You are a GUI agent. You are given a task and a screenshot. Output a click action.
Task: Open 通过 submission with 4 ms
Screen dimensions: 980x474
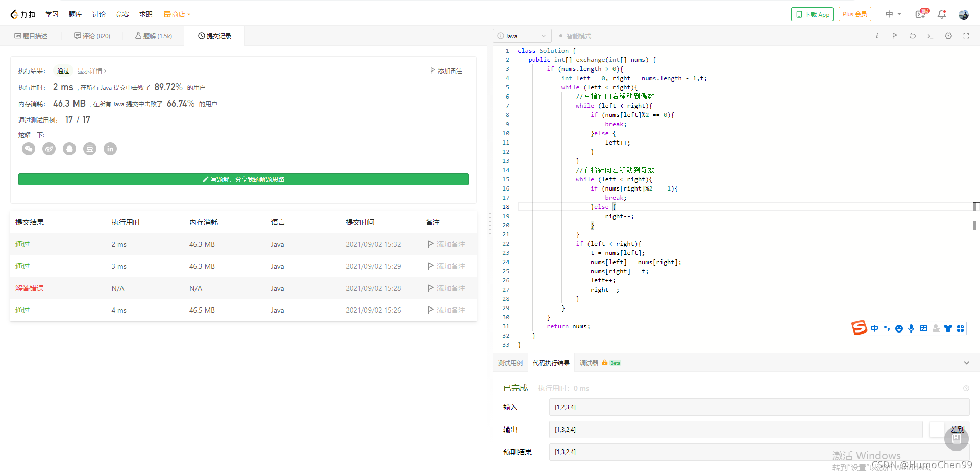(22, 310)
